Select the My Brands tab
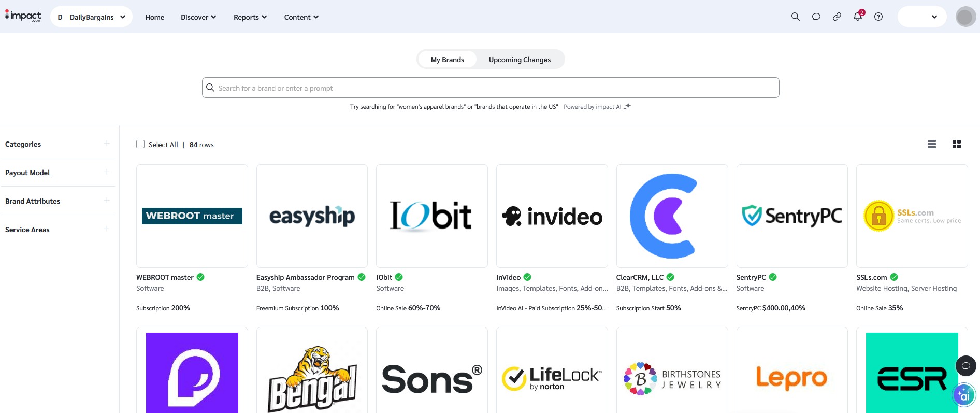 [448, 60]
